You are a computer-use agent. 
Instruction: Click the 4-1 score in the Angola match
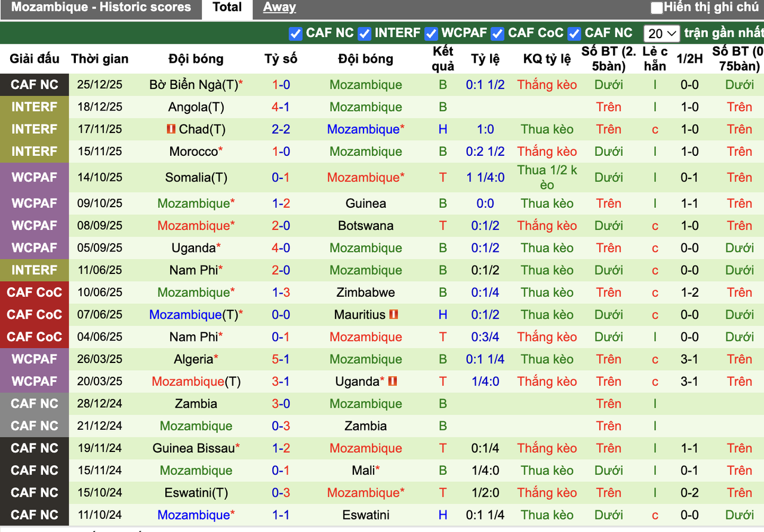[x=281, y=107]
